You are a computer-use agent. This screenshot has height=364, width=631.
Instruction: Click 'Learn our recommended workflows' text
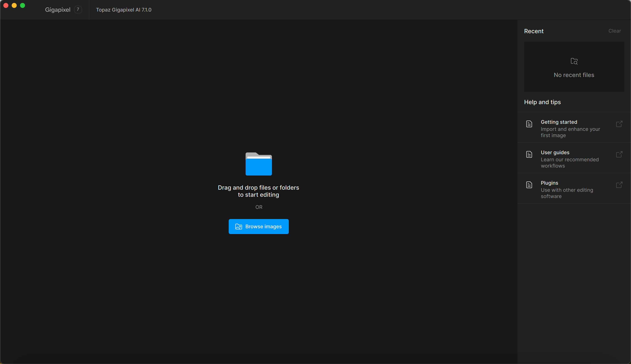tap(570, 163)
